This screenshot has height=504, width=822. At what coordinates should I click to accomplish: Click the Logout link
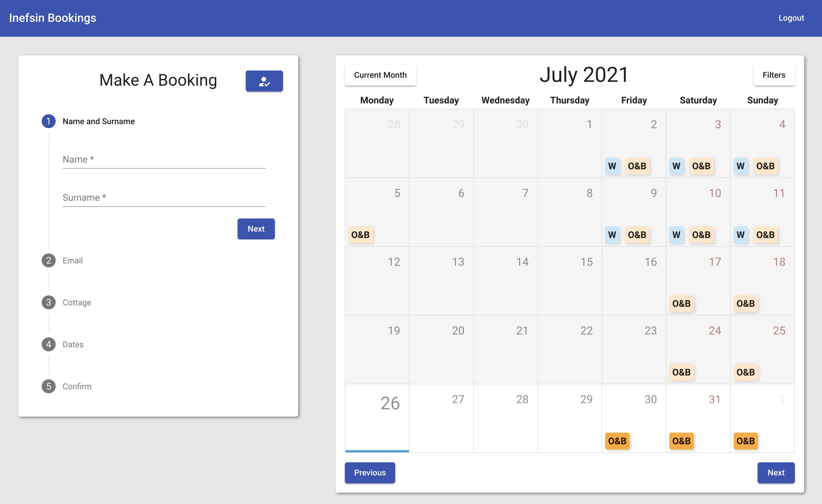tap(791, 18)
